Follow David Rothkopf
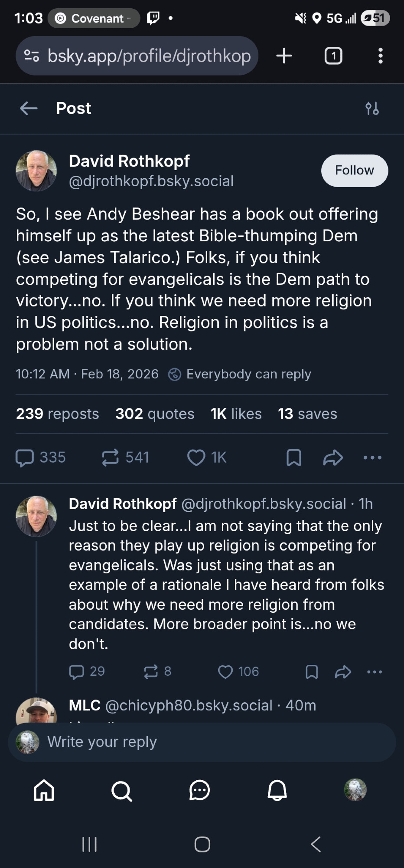This screenshot has width=404, height=868. tap(354, 171)
